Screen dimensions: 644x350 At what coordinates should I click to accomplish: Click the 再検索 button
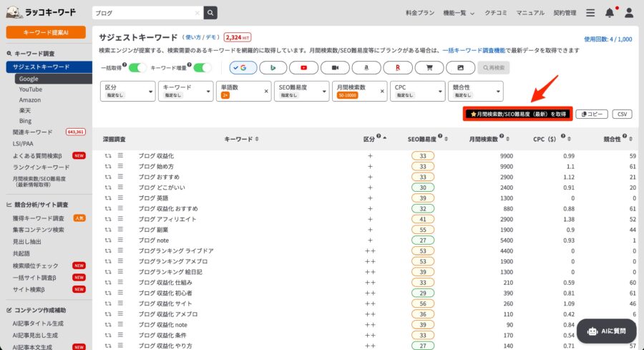tap(493, 68)
